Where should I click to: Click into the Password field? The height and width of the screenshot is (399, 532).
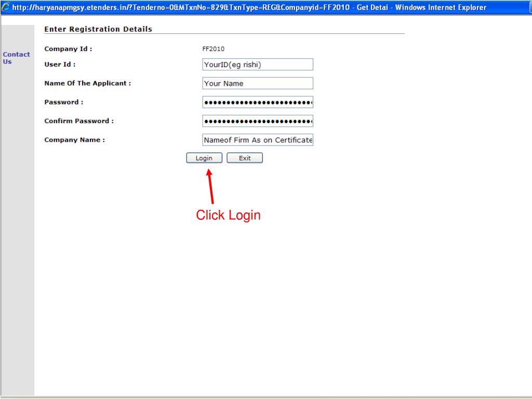click(x=258, y=102)
